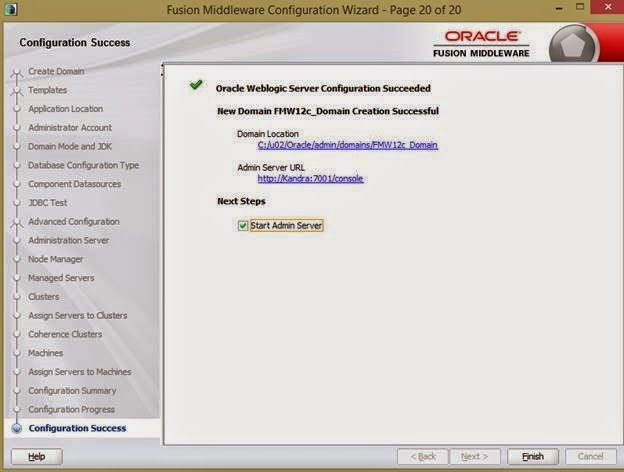Select the Node Manager step
This screenshot has height=472, width=624.
click(x=55, y=259)
